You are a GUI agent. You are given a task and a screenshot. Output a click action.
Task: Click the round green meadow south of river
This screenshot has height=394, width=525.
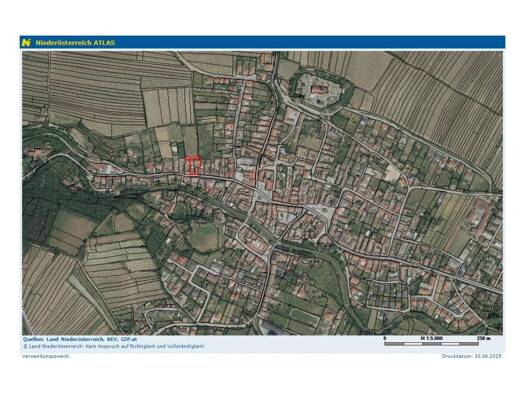204,237
